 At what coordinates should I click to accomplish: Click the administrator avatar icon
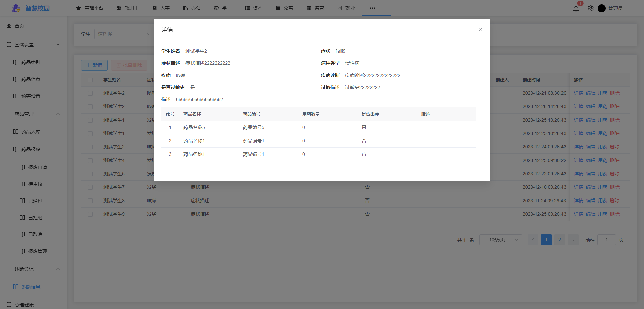(602, 8)
